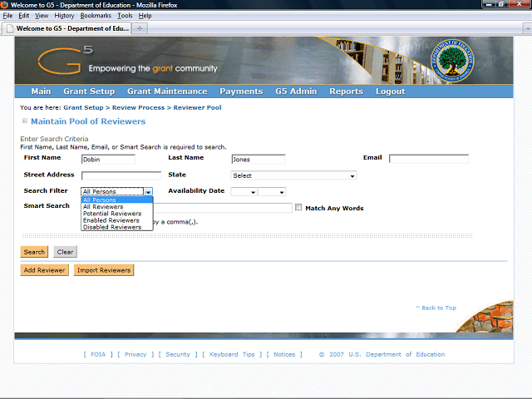Click the page icon on browser tab
The image size is (532, 399).
pos(10,28)
